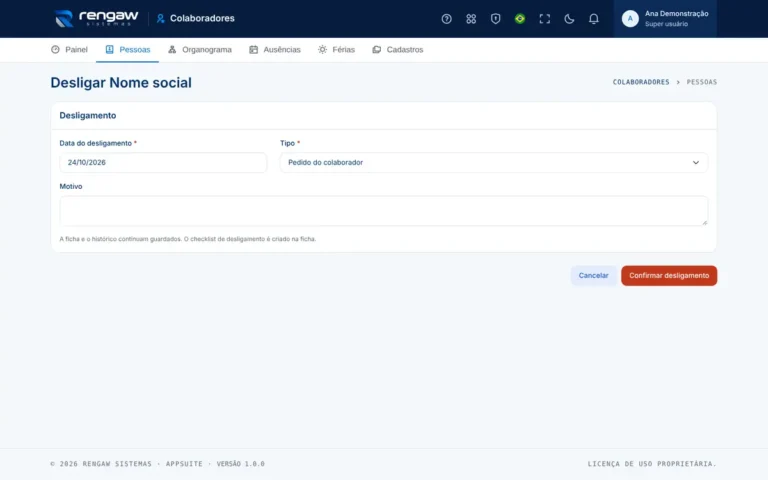Open the Organograma tab
768x480 pixels.
tap(199, 49)
